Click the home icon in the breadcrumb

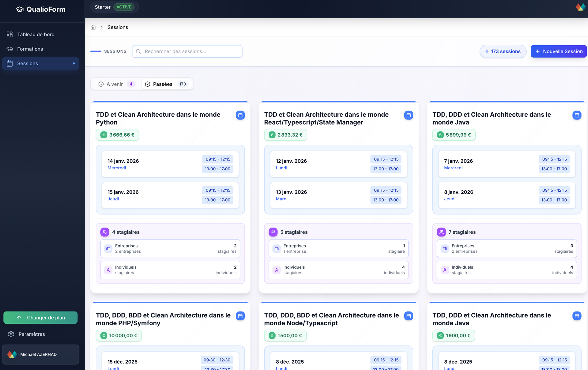pyautogui.click(x=93, y=27)
